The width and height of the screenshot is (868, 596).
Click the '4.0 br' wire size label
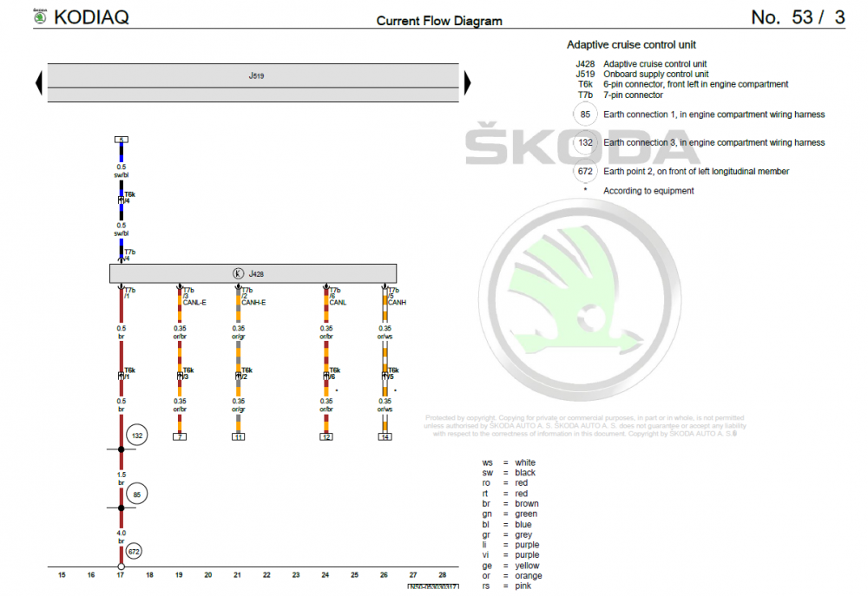click(x=122, y=537)
